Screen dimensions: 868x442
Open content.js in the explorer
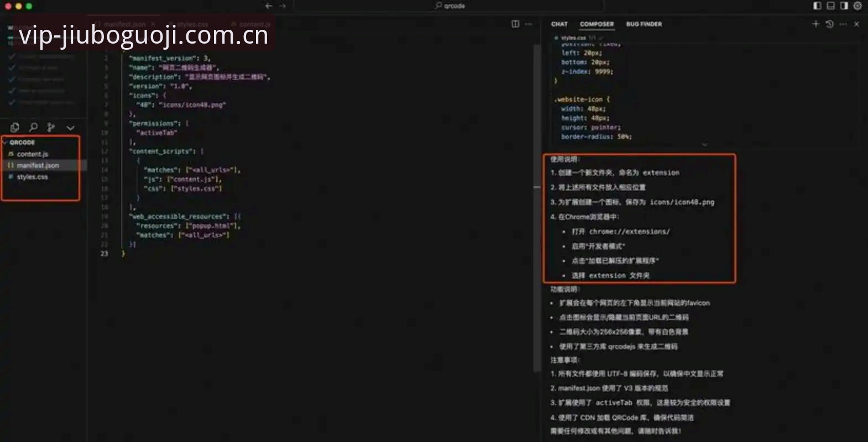coord(32,154)
